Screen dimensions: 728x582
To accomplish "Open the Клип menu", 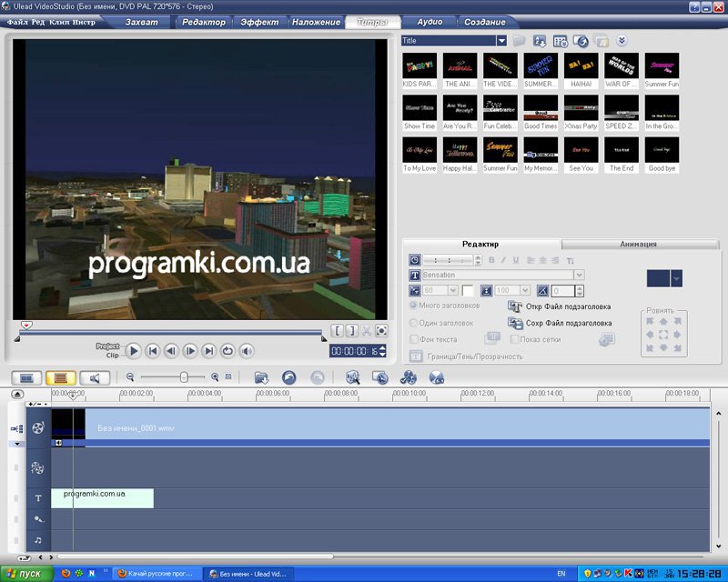I will click(59, 22).
